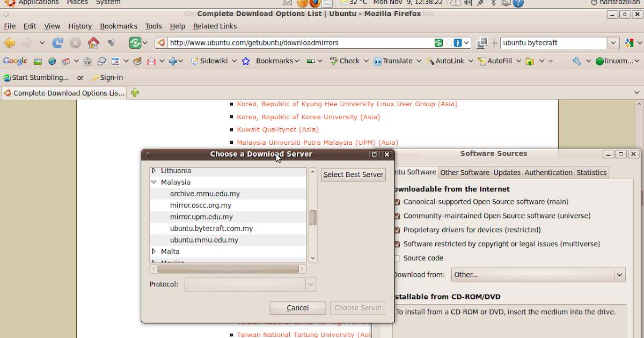Bookmark this page with the star in URL bar
This screenshot has width=644, height=338.
pyautogui.click(x=449, y=42)
